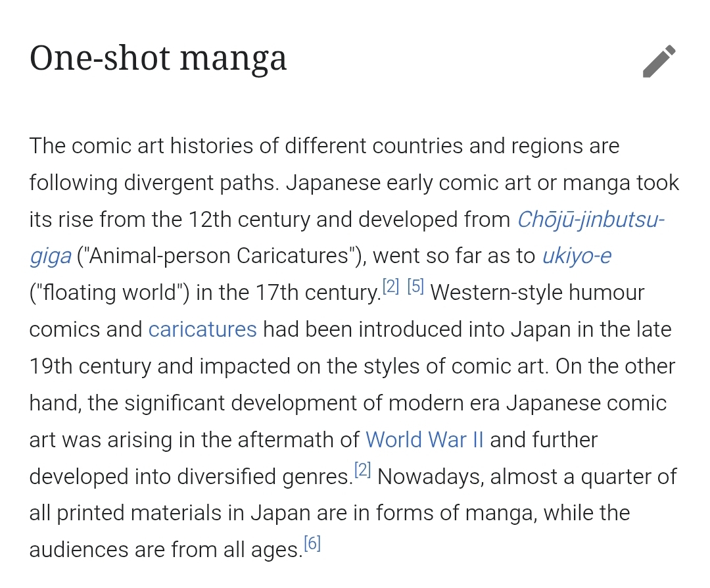Open the ukiyo-e link
710x588 pixels.
click(x=577, y=256)
